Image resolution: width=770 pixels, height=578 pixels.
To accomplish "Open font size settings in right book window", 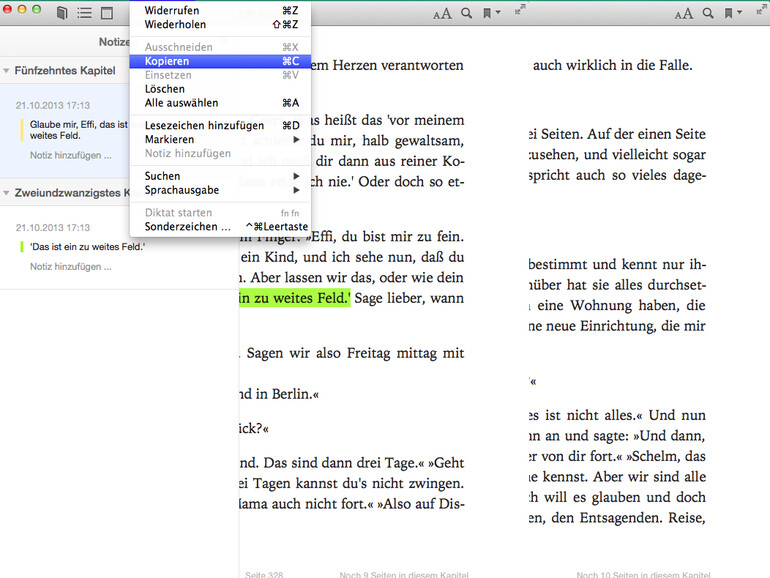I will tap(683, 13).
